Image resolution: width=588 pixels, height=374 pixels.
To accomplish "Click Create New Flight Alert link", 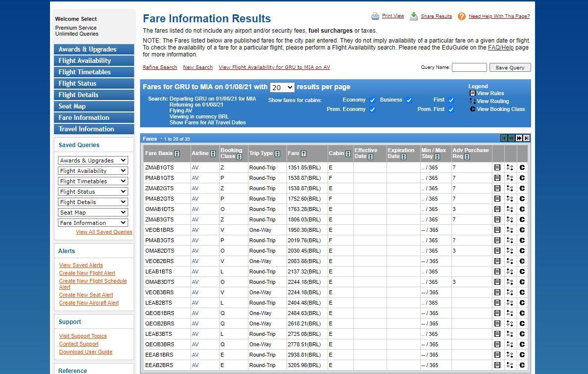I will [87, 273].
